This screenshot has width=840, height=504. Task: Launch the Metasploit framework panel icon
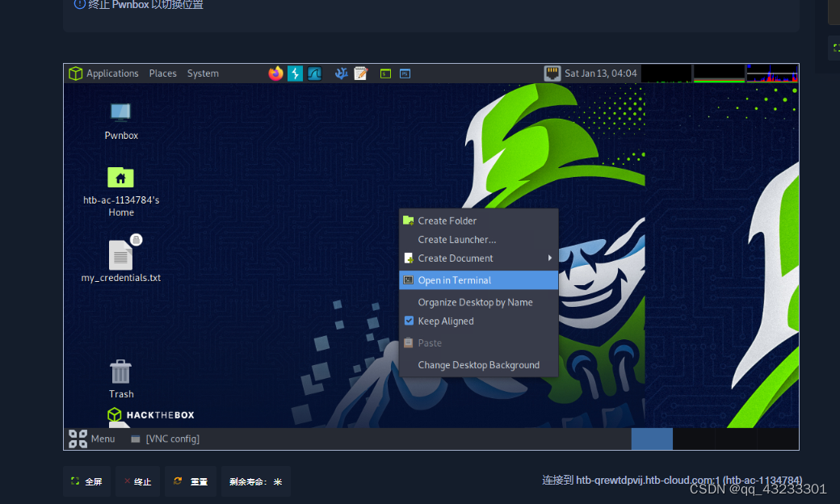[341, 73]
